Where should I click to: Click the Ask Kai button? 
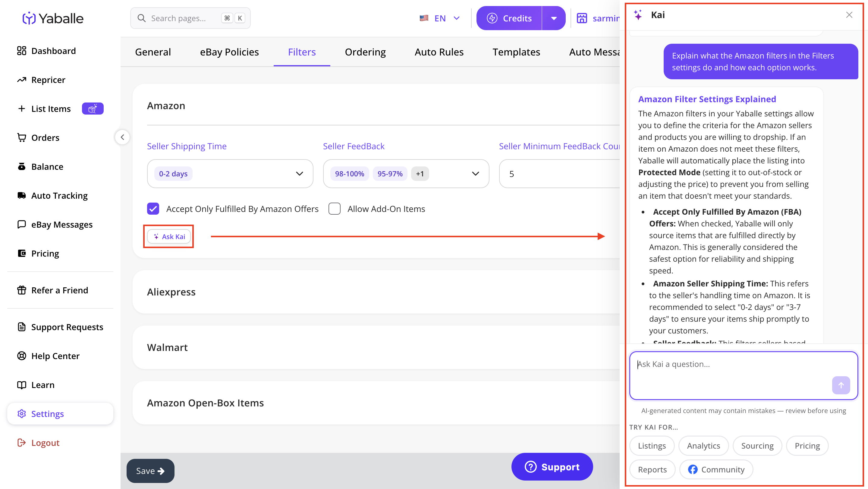coord(169,237)
